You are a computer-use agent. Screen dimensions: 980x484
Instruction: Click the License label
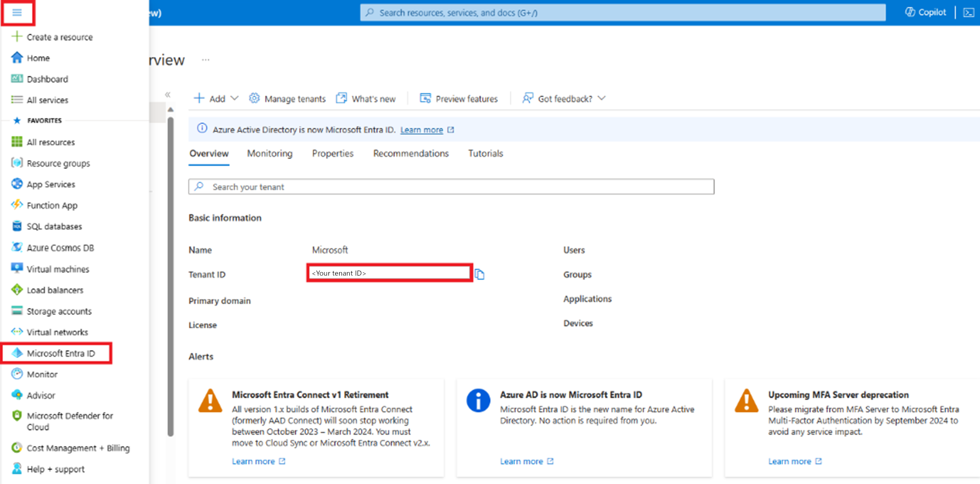[x=202, y=325]
